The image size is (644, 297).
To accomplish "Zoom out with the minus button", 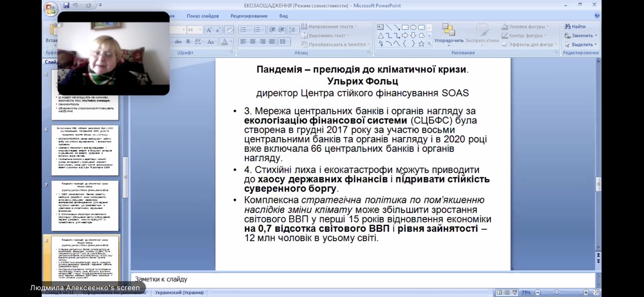I will pyautogui.click(x=537, y=293).
